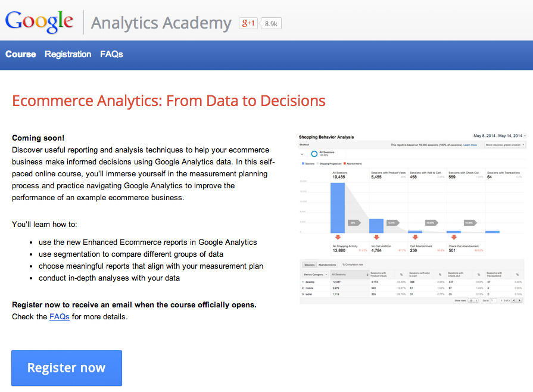Click the Analytics Academy title text
533x392 pixels.
[x=161, y=23]
